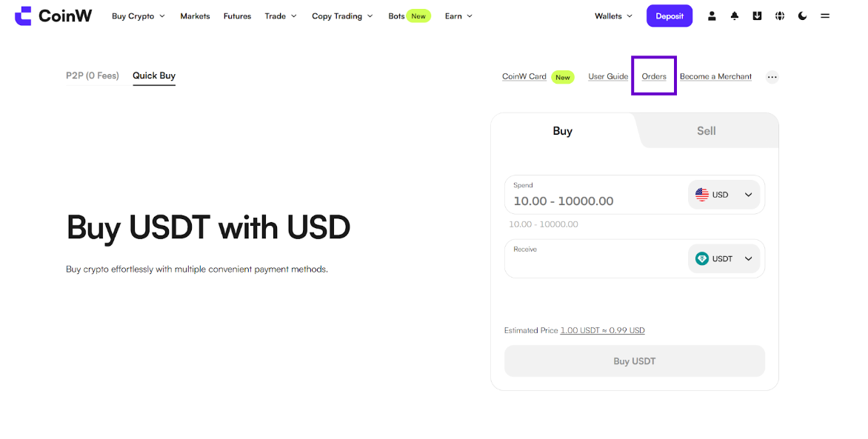Open the hamburger menu icon

(x=825, y=16)
